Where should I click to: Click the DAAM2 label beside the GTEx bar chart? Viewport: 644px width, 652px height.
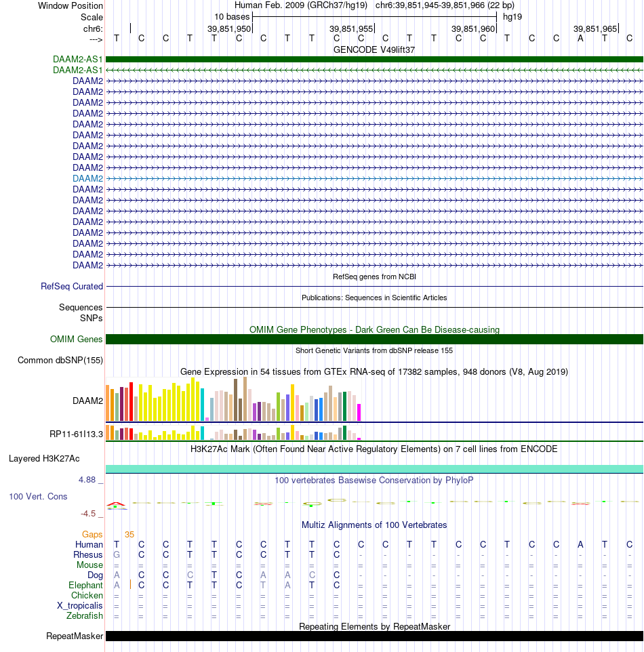click(87, 401)
